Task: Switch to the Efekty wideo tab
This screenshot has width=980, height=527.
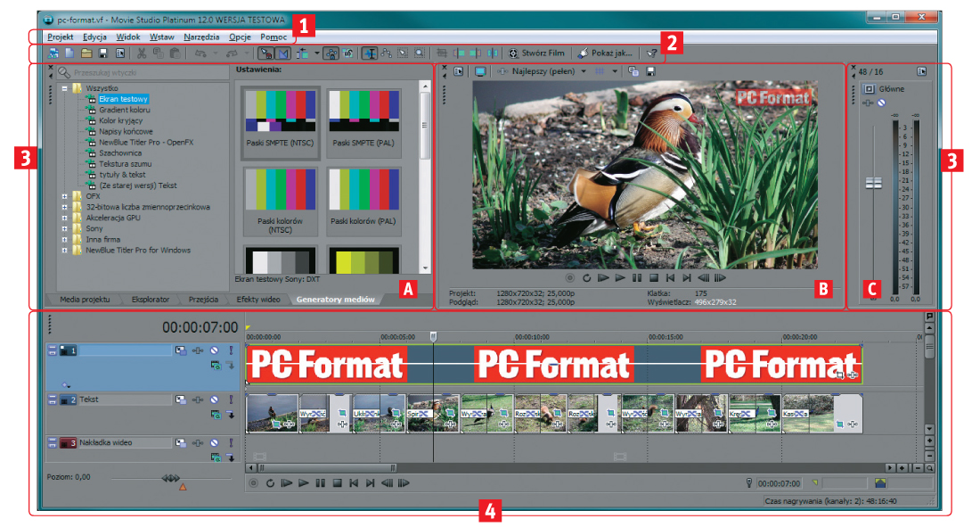Action: (x=259, y=300)
